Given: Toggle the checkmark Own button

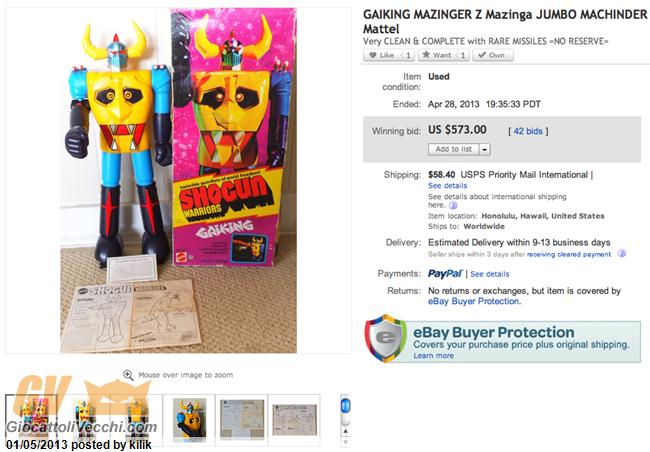Looking at the screenshot, I should click(493, 55).
